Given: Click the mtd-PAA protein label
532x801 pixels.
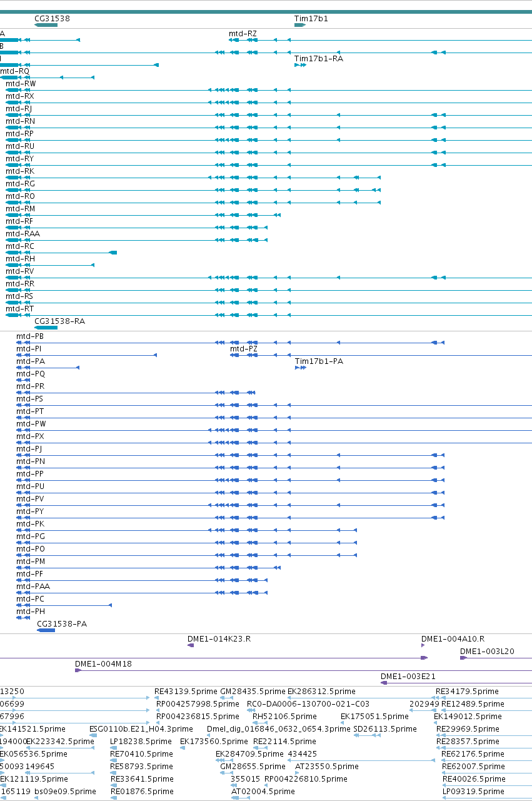Looking at the screenshot, I should pyautogui.click(x=33, y=587).
